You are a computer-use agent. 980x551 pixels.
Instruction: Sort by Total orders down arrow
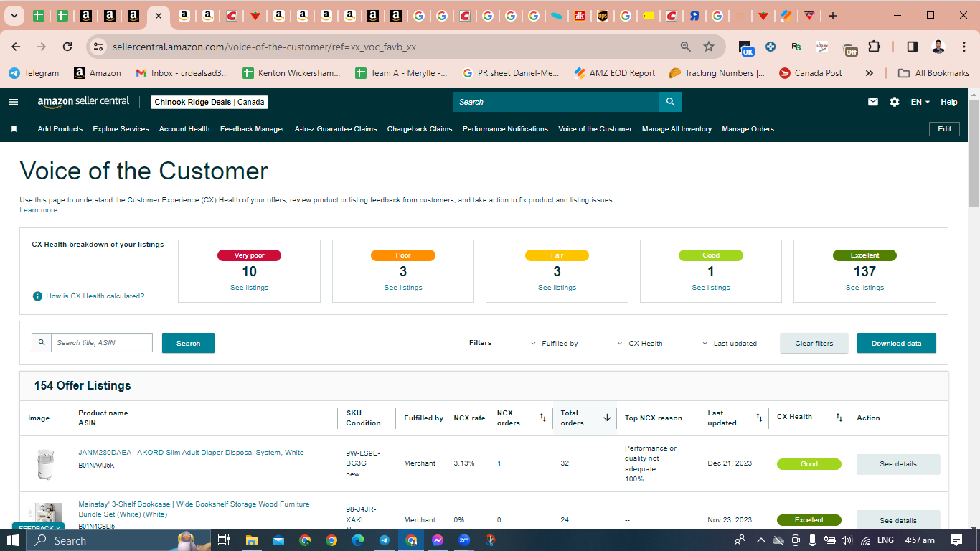pos(607,418)
